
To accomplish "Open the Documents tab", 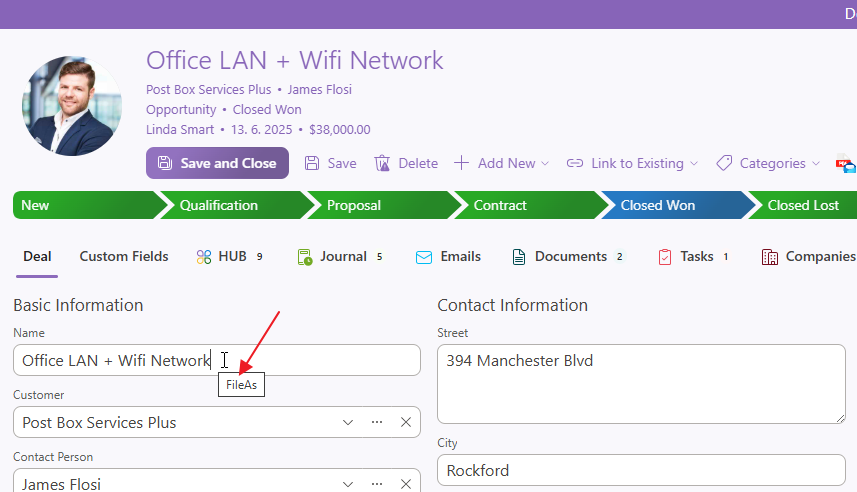I will tap(568, 257).
